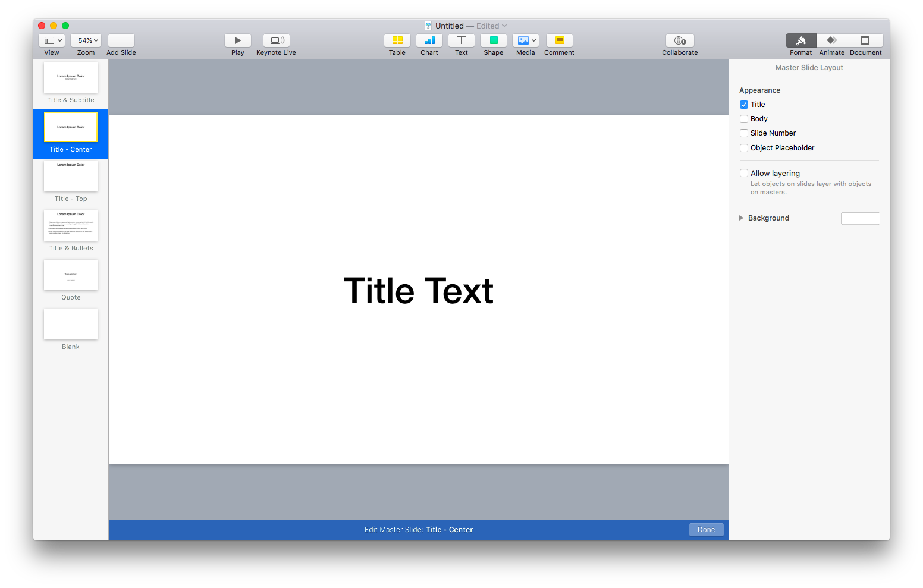Click the Title Text placeholder on slide
The image size is (923, 588).
pos(419,291)
